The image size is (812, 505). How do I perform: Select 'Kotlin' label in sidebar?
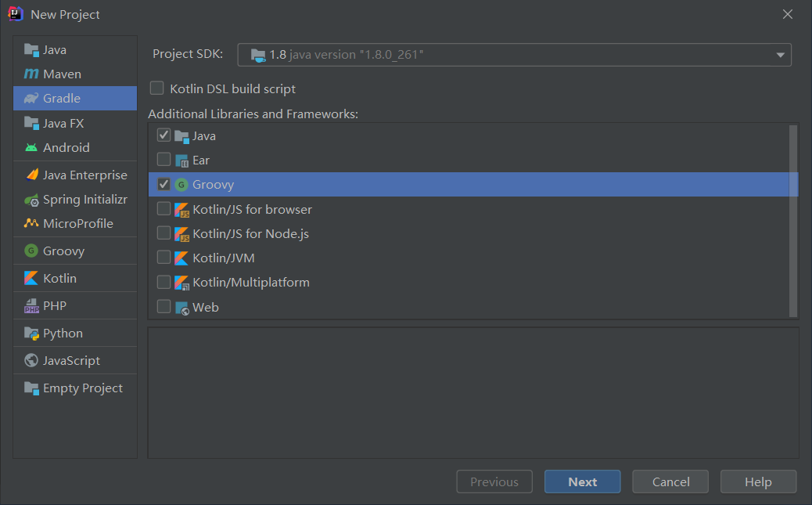tap(60, 279)
